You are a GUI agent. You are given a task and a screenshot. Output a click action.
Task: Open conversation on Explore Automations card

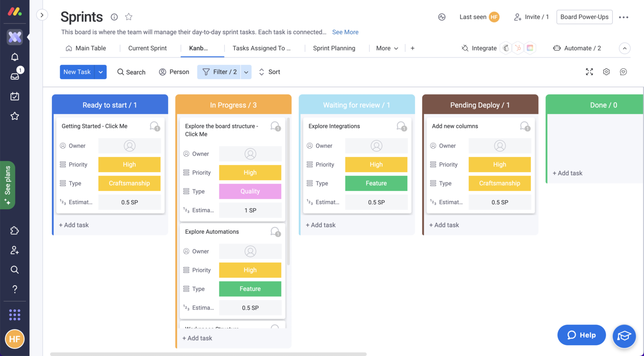coord(275,232)
